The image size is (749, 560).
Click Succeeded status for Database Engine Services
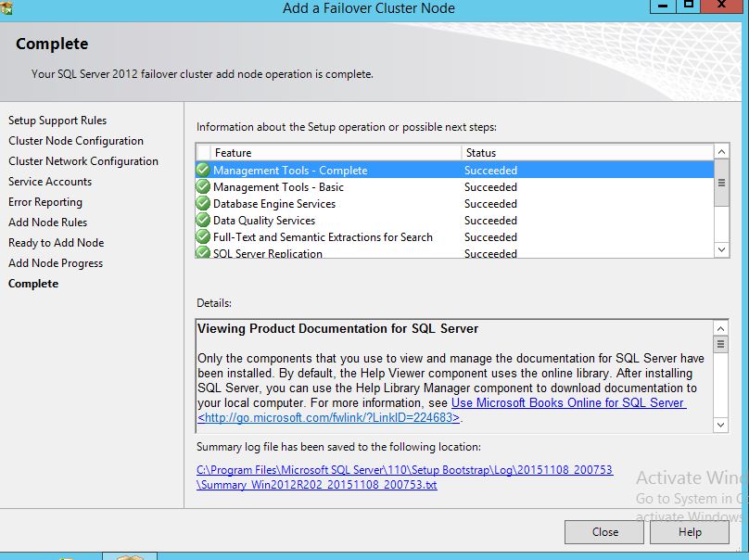[x=490, y=204]
